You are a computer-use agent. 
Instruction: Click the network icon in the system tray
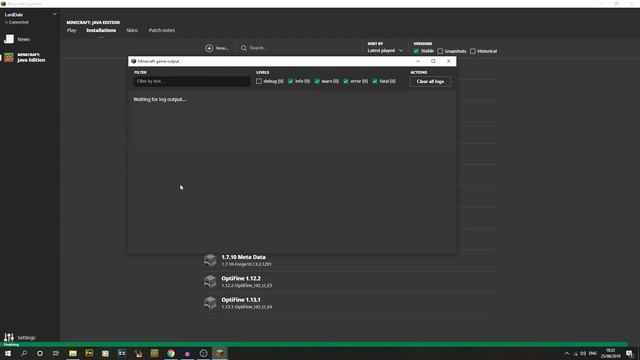click(576, 353)
